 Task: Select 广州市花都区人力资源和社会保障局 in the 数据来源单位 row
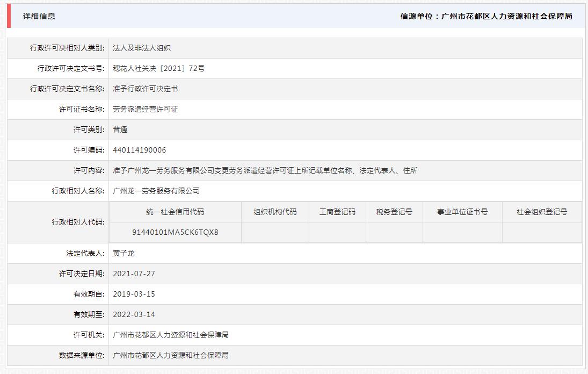[171, 355]
